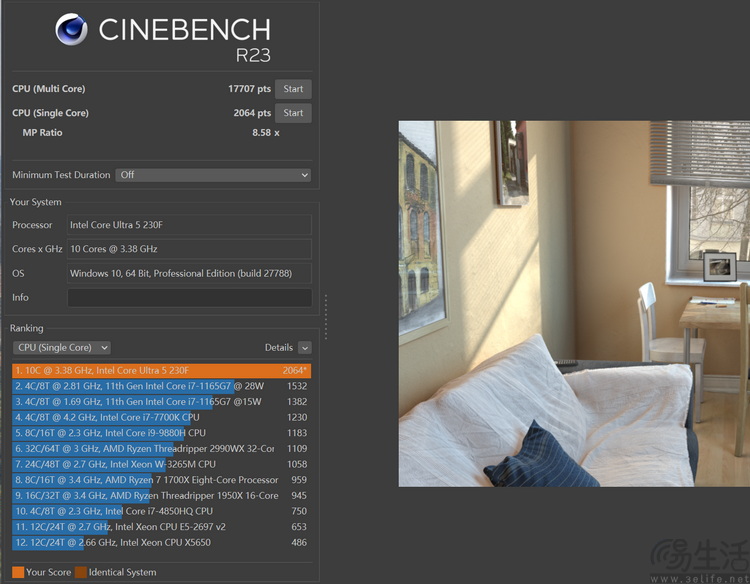Viewport: 750px width, 584px height.
Task: Click the MP Ratio value 8.58 x
Action: 266,133
